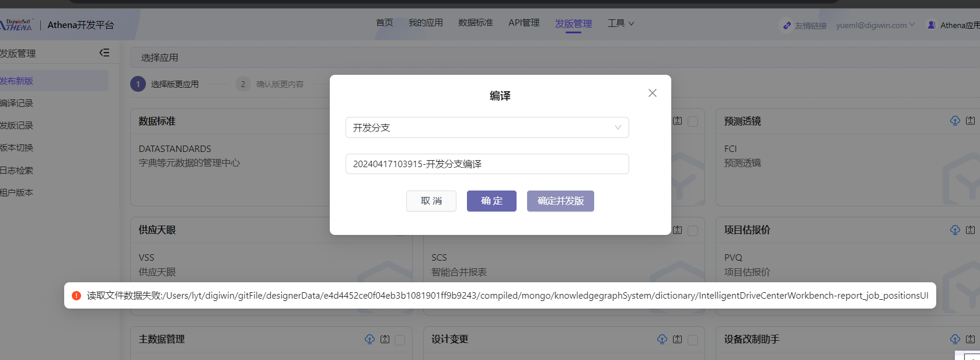This screenshot has height=360, width=980.
Task: Click the VSS code text
Action: 147,258
